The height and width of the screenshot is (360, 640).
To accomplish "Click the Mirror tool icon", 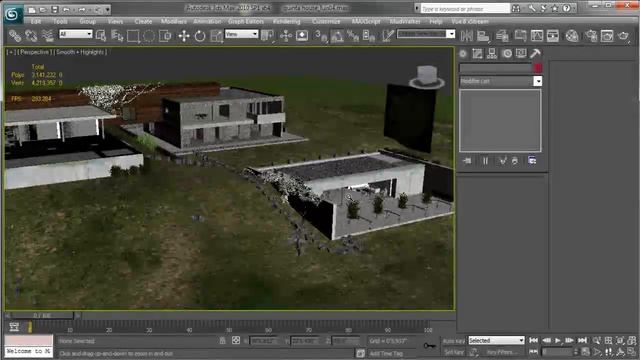I will pos(467,36).
